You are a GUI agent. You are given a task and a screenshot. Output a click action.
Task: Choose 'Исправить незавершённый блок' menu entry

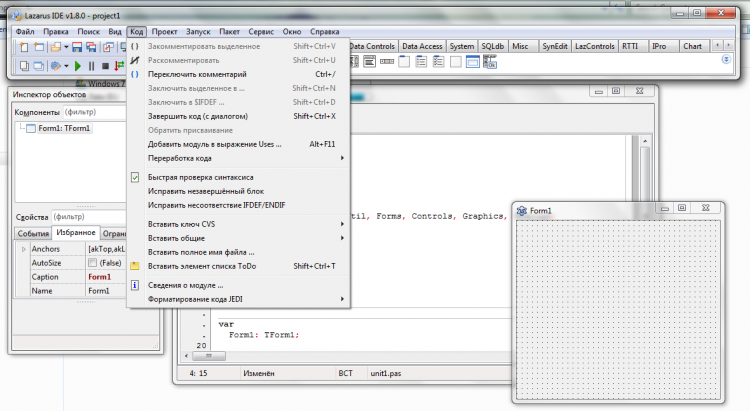pyautogui.click(x=238, y=191)
